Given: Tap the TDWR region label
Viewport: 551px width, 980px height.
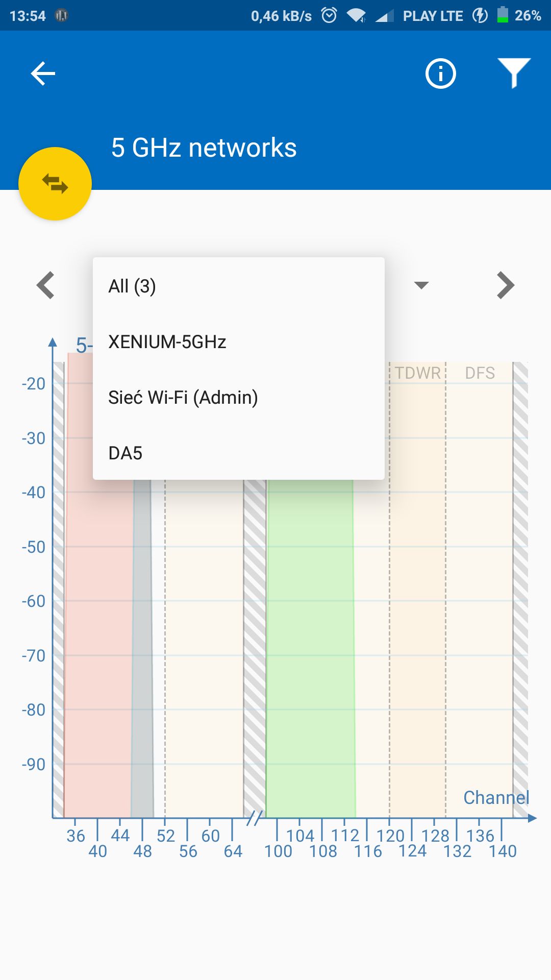Looking at the screenshot, I should point(417,373).
